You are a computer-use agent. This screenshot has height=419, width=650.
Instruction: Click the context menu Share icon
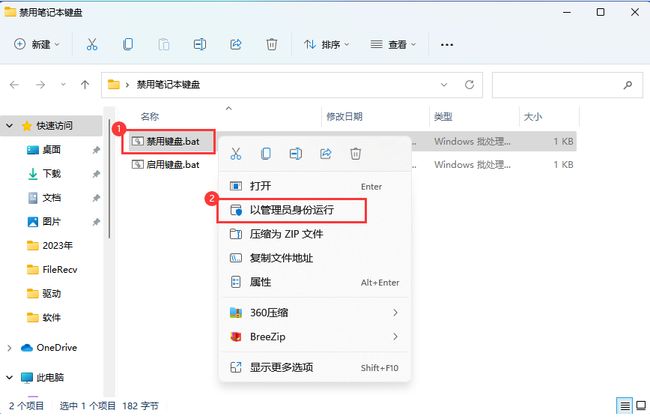point(326,154)
